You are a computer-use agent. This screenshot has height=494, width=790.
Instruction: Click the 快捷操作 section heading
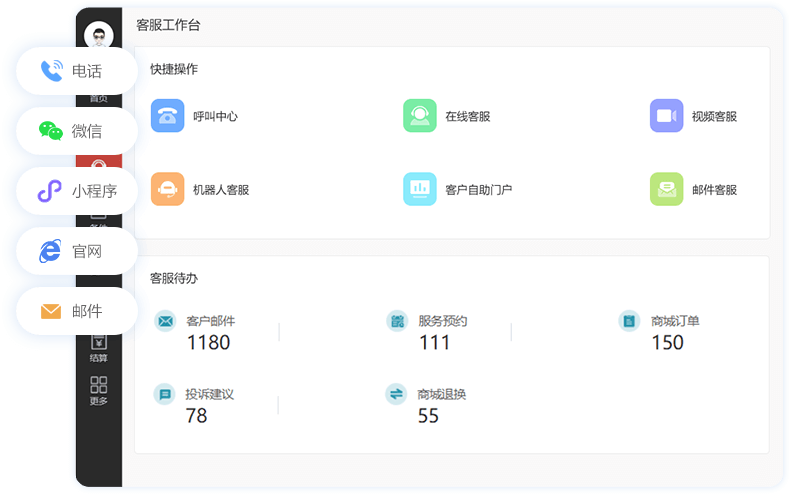[174, 69]
